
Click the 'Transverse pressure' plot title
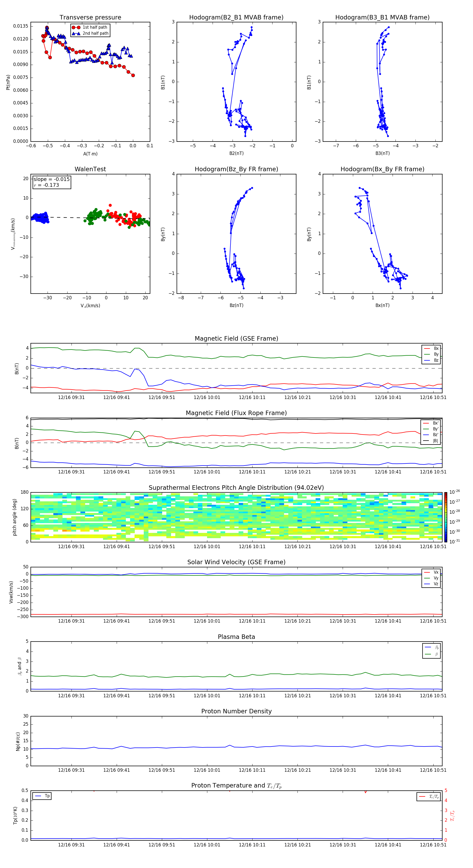coord(90,18)
